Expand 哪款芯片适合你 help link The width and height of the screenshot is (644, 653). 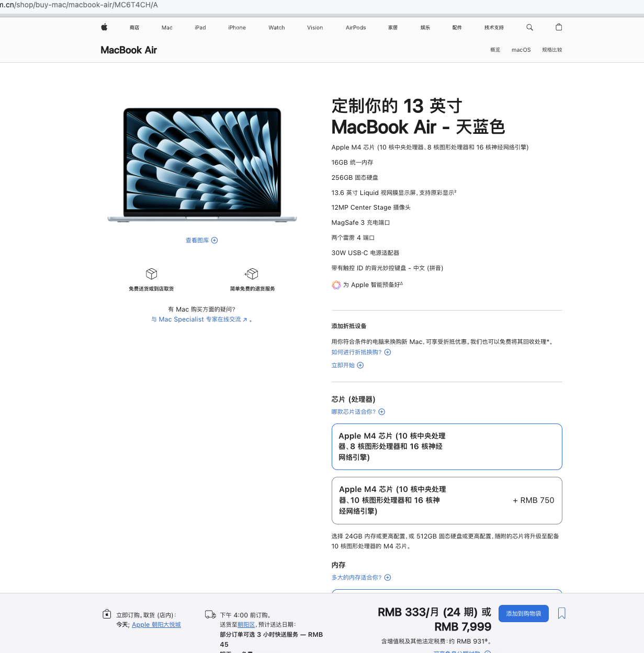point(358,412)
